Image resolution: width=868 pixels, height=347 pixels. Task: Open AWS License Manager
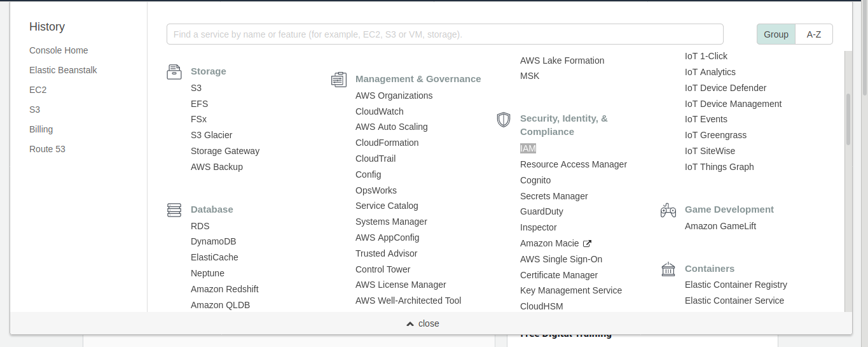click(x=401, y=285)
